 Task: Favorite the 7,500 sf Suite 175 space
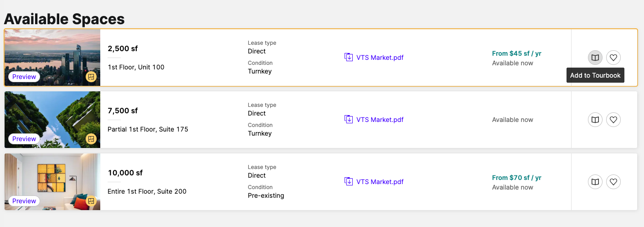click(613, 120)
